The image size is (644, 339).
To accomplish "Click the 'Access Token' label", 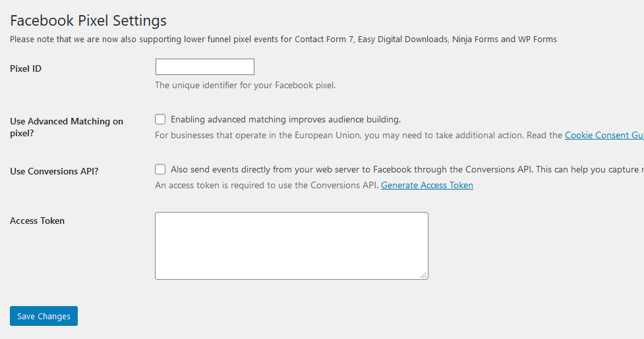I will [37, 221].
